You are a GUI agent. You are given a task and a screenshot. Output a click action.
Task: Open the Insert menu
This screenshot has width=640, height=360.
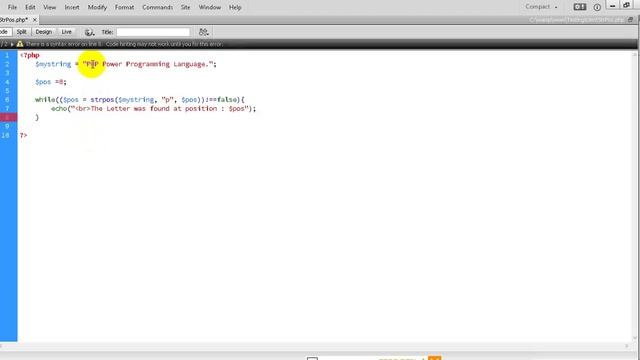[72, 7]
